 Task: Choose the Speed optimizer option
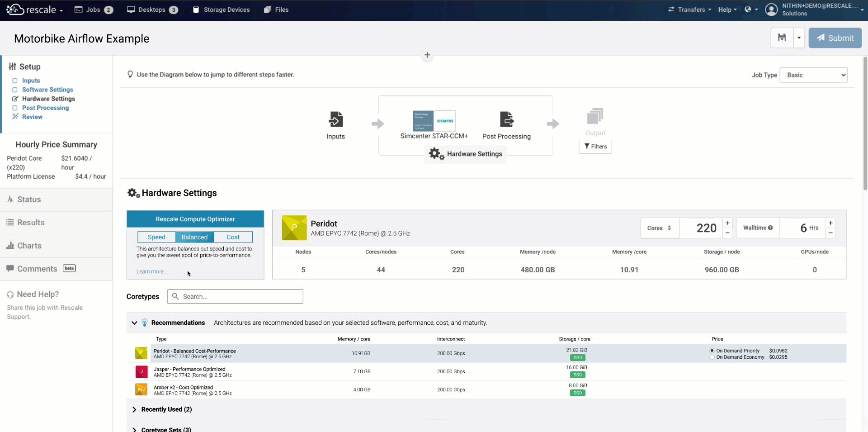click(x=156, y=237)
